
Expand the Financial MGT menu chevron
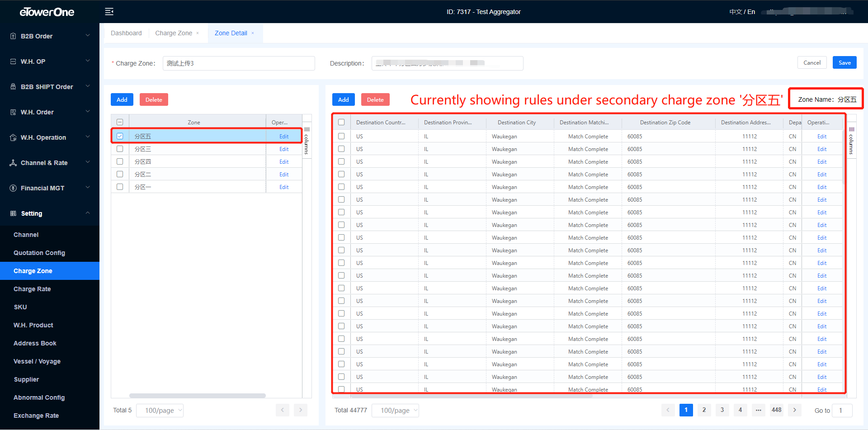click(x=88, y=188)
